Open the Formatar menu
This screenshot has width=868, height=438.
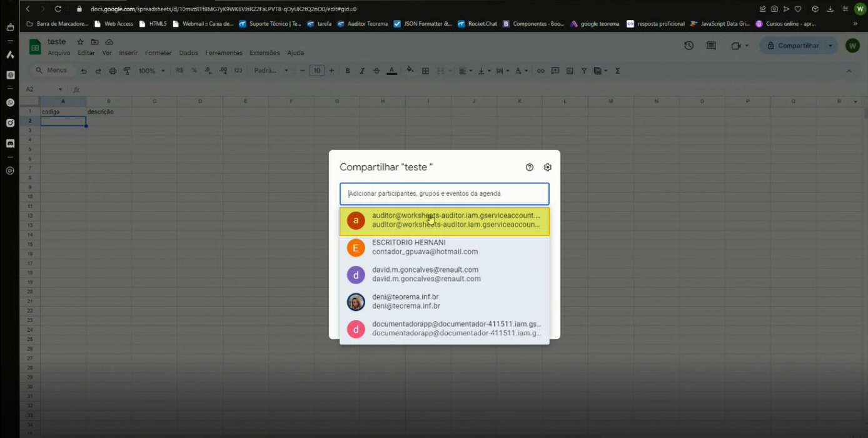[x=158, y=53]
